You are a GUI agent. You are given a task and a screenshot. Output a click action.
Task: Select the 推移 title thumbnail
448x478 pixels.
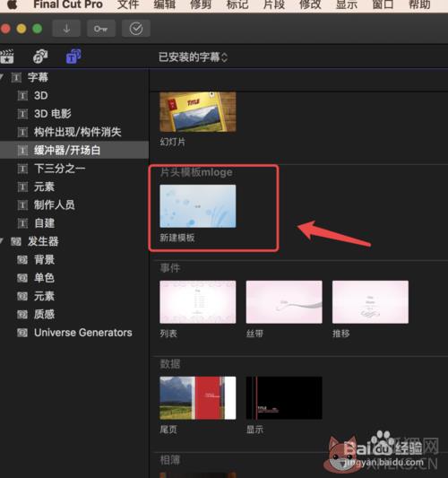(370, 302)
